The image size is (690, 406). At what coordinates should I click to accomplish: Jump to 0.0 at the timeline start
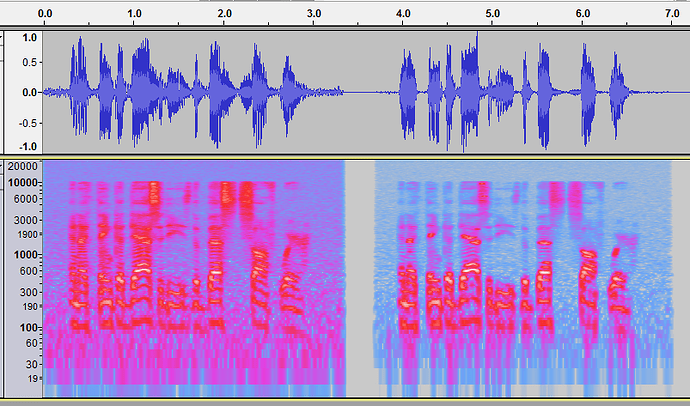click(45, 14)
